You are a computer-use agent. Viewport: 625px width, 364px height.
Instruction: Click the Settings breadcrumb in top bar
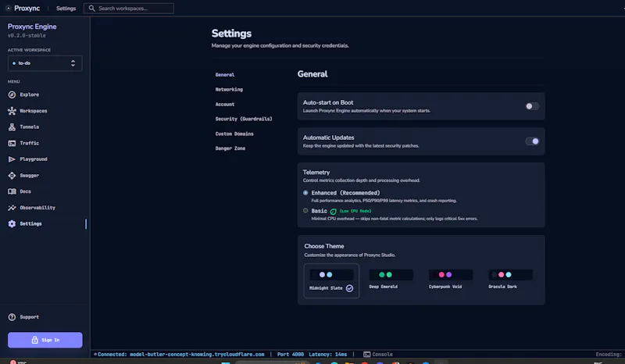click(x=66, y=9)
